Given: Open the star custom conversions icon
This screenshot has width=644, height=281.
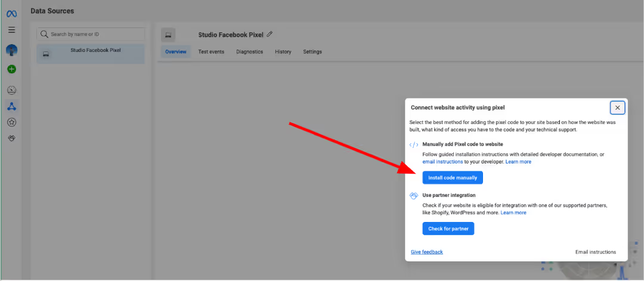Looking at the screenshot, I should tap(11, 122).
